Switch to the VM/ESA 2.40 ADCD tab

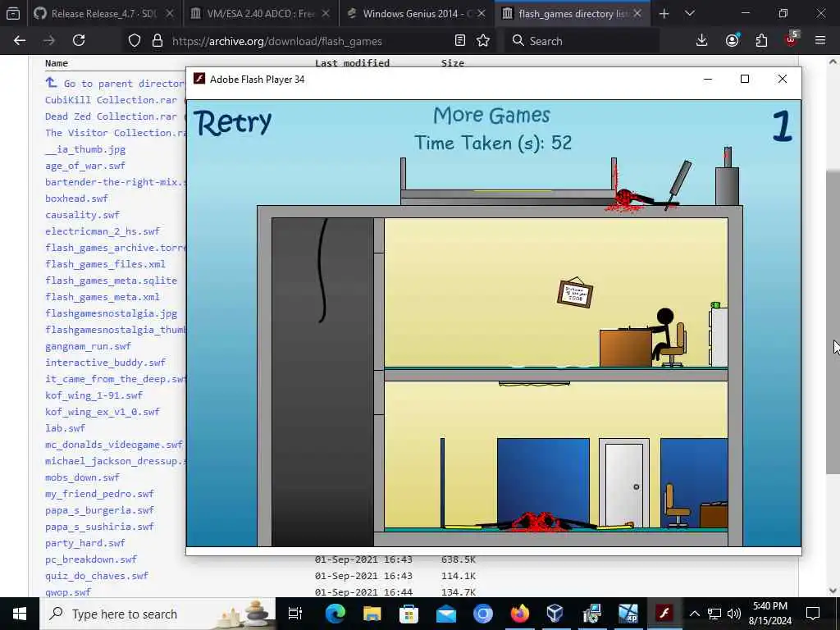tap(261, 14)
